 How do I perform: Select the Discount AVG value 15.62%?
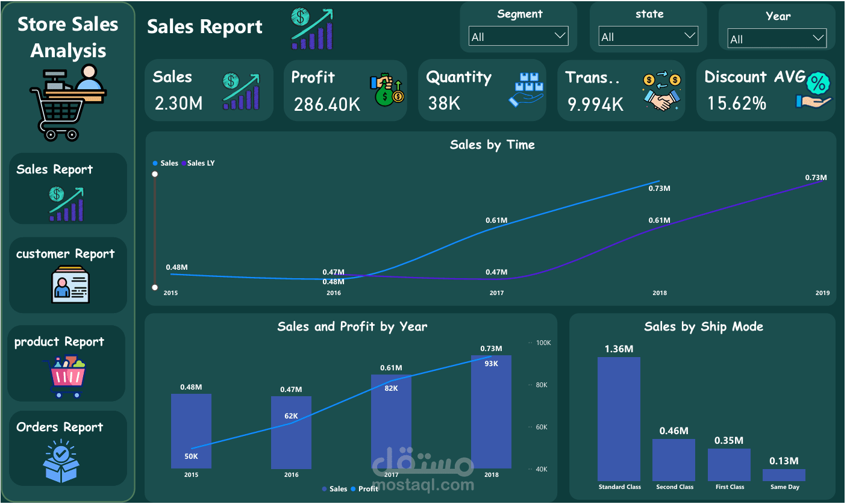click(x=737, y=104)
